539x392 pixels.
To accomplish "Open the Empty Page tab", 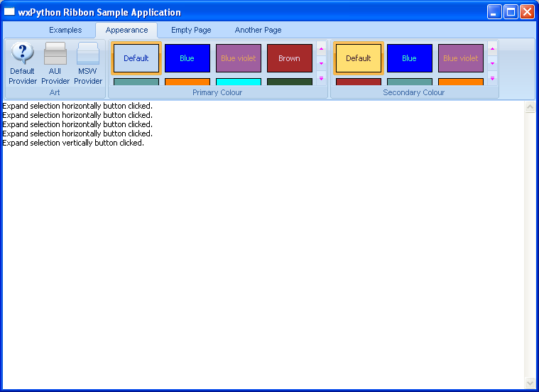I will point(191,30).
